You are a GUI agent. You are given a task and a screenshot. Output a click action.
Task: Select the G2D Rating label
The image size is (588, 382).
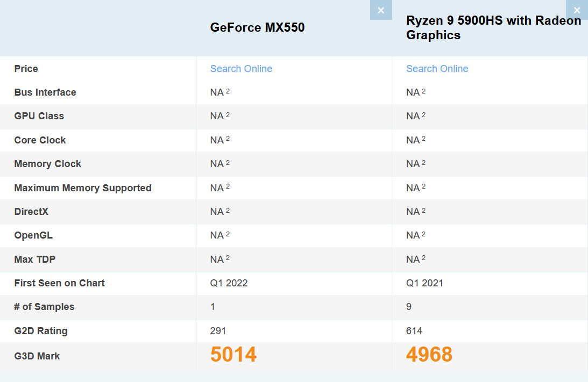tap(41, 331)
